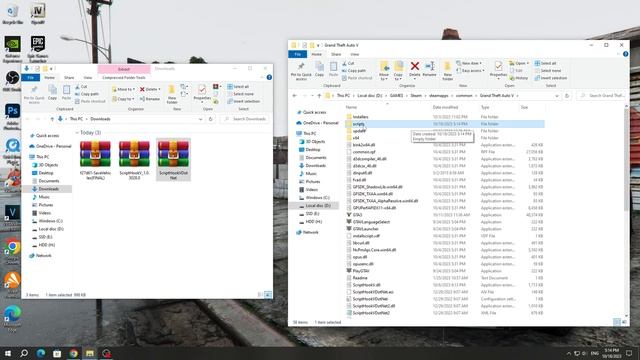Click New folder in the Grand Theft Auto V ribbon
Viewport: 640px width, 360px height.
(447, 70)
